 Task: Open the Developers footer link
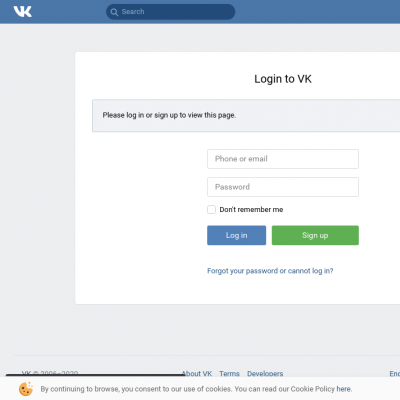click(265, 374)
